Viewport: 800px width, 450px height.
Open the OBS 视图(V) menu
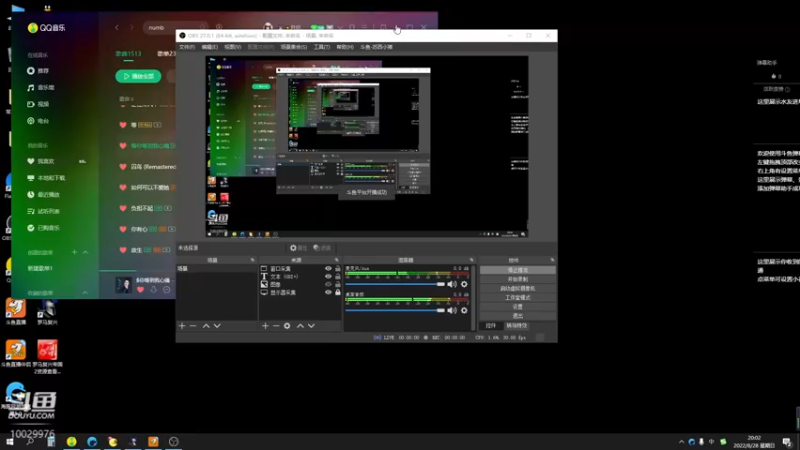pos(233,47)
